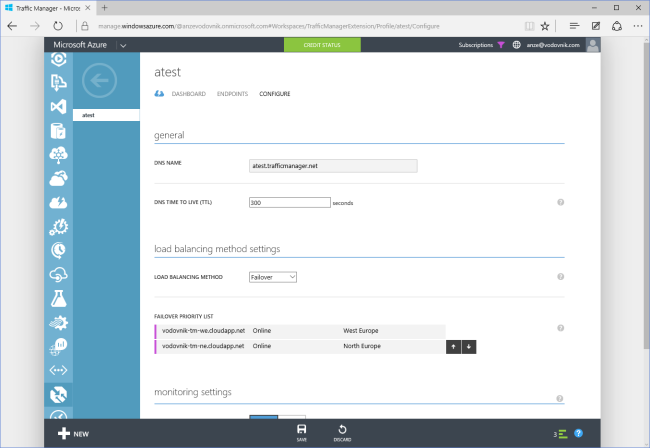Open the gear with streams analytics icon
Image resolution: width=650 pixels, height=448 pixels.
pos(58,322)
